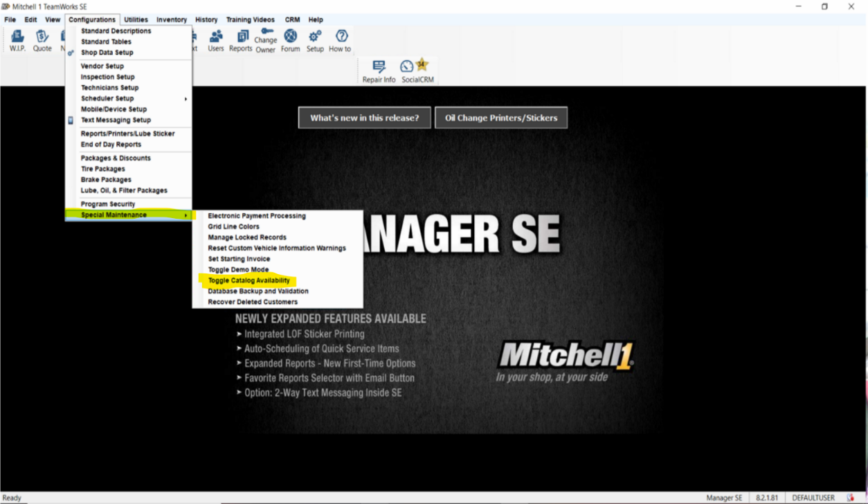Screen dimensions: 868x504
Task: Open Reports from the toolbar
Action: pyautogui.click(x=241, y=40)
